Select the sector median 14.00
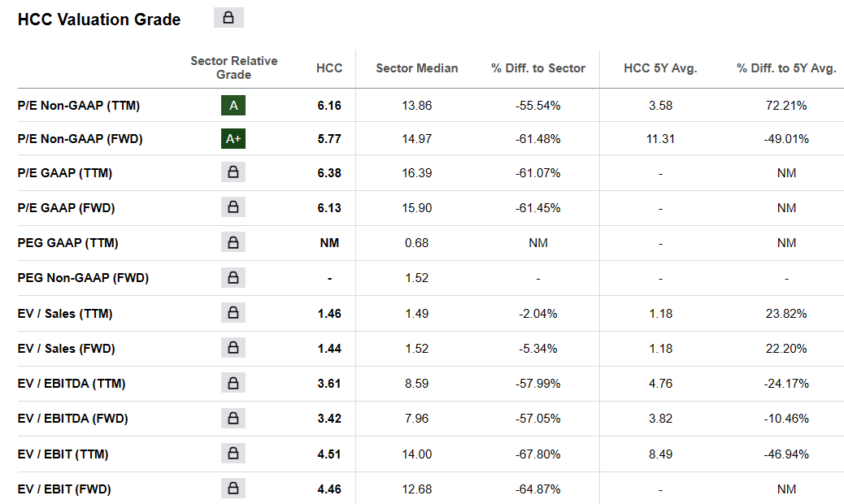Viewport: 844px width, 504px height. 417,454
